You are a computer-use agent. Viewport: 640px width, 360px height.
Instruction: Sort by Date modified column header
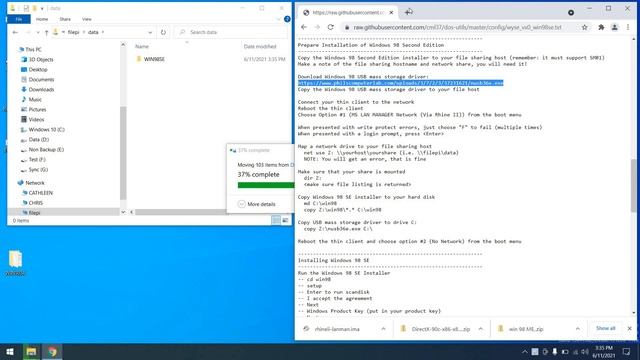click(260, 47)
